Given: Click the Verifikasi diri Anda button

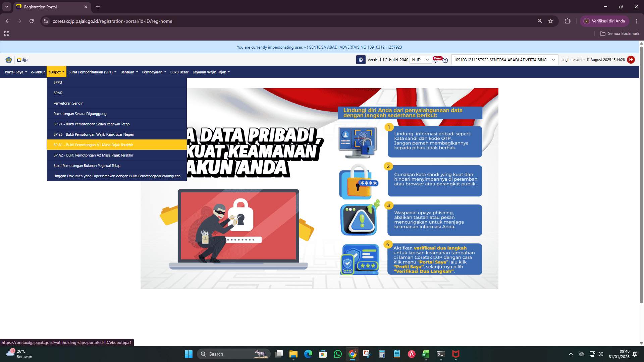Looking at the screenshot, I should 605,21.
